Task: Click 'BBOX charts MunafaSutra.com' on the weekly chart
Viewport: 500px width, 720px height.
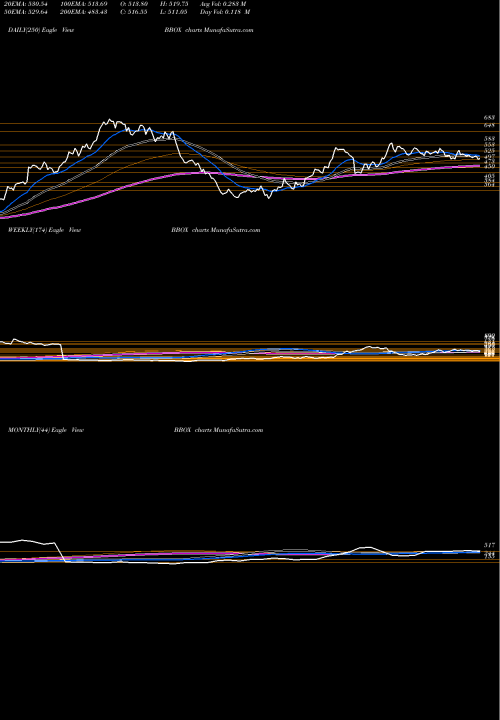Action: (x=215, y=230)
